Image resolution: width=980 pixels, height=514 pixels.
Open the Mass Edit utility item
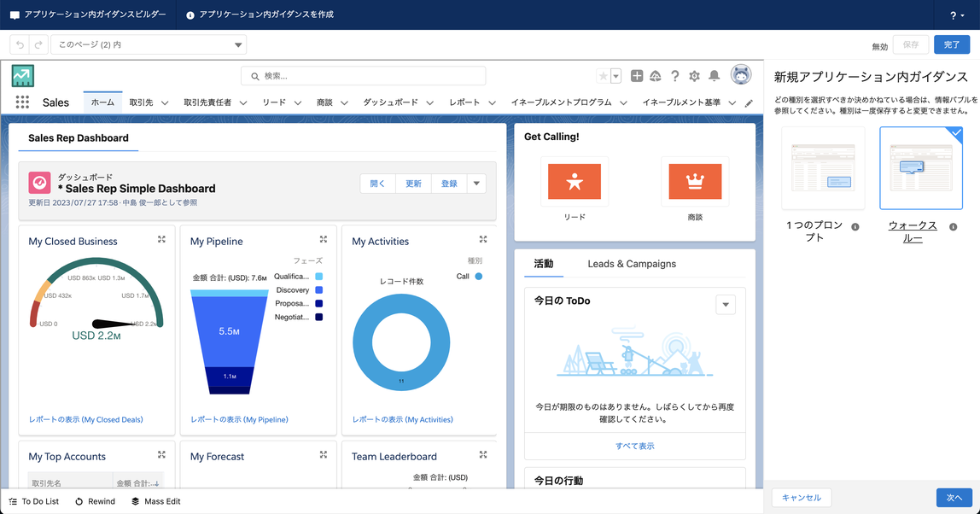(155, 501)
